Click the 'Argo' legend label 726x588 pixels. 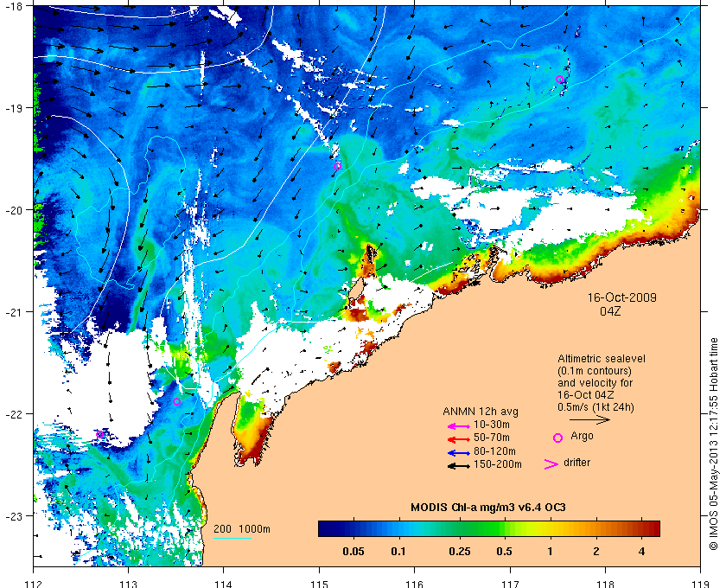(x=582, y=436)
